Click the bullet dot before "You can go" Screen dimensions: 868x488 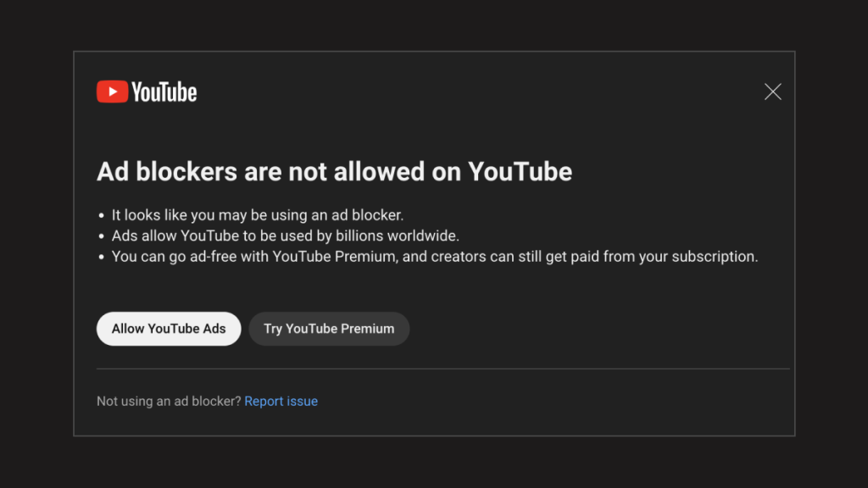pos(102,258)
